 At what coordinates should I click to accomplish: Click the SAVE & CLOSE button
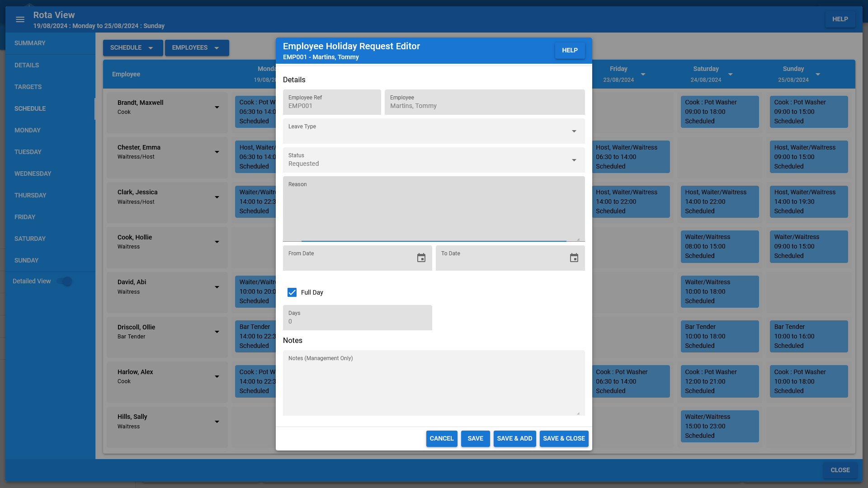point(564,439)
